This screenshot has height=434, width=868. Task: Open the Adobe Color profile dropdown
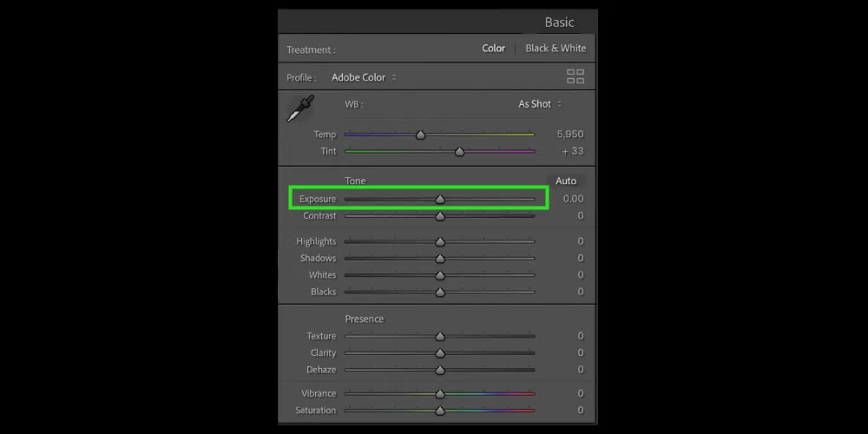[364, 77]
